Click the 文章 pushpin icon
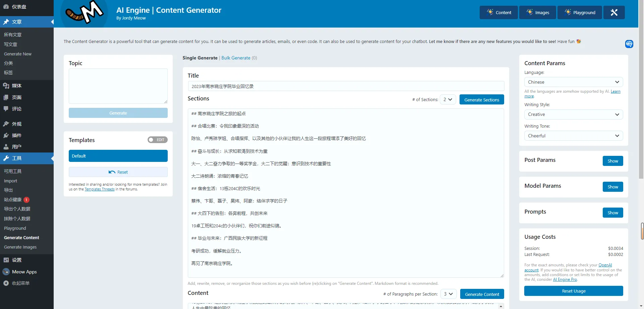 coord(6,22)
